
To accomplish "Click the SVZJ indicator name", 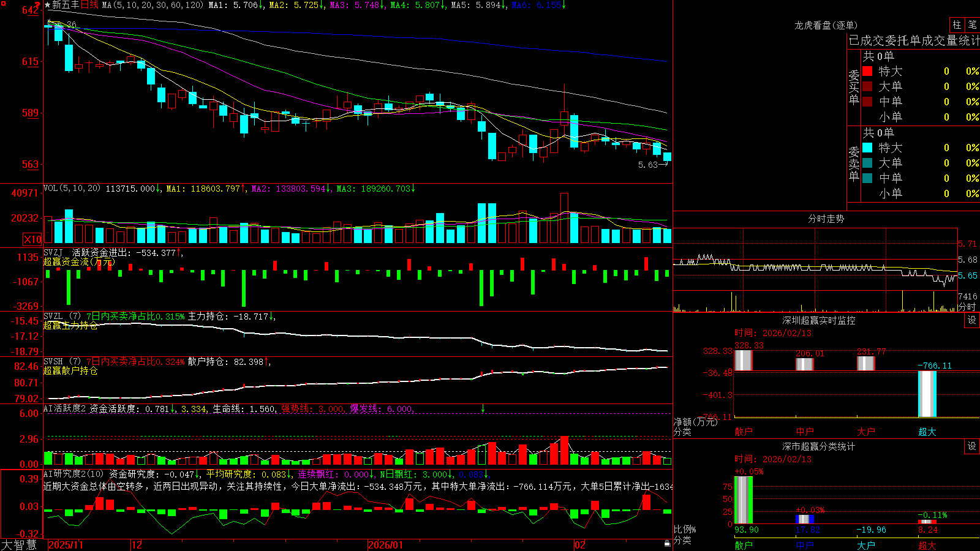I will (x=53, y=252).
